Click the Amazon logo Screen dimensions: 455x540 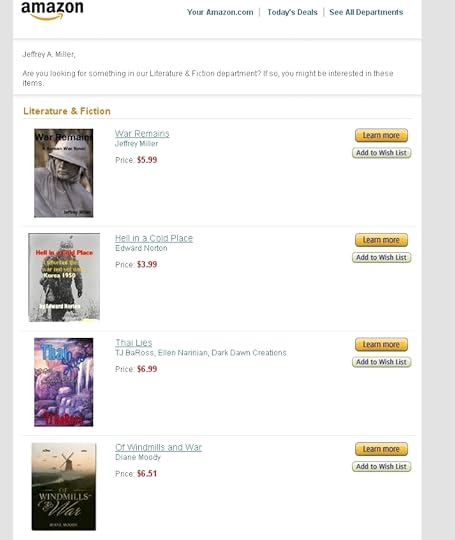click(52, 11)
